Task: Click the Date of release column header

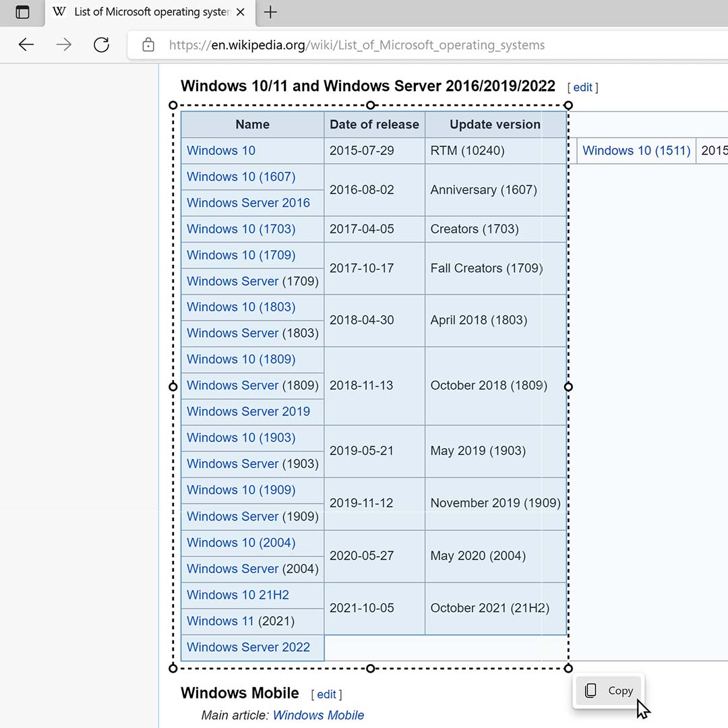Action: click(x=374, y=125)
